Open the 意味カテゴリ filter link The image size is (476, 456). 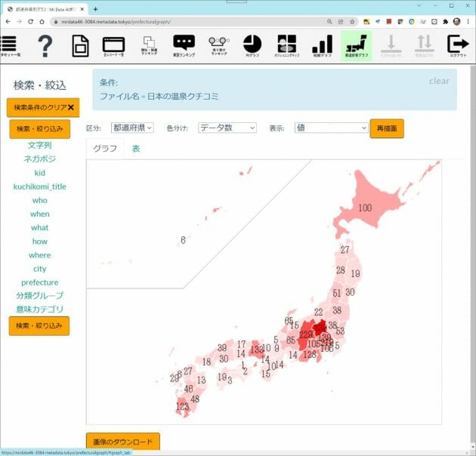[x=40, y=309]
